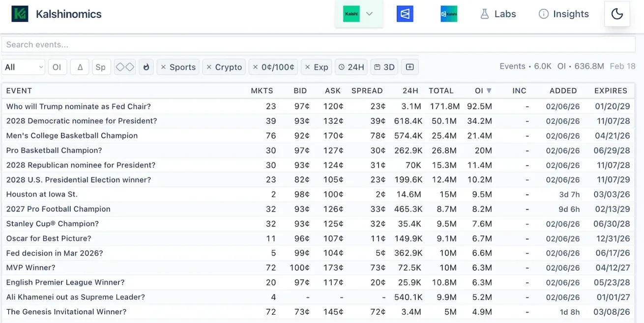The image size is (644, 323).
Task: Click the teal Kalshi icon next to Labs
Action: (448, 14)
